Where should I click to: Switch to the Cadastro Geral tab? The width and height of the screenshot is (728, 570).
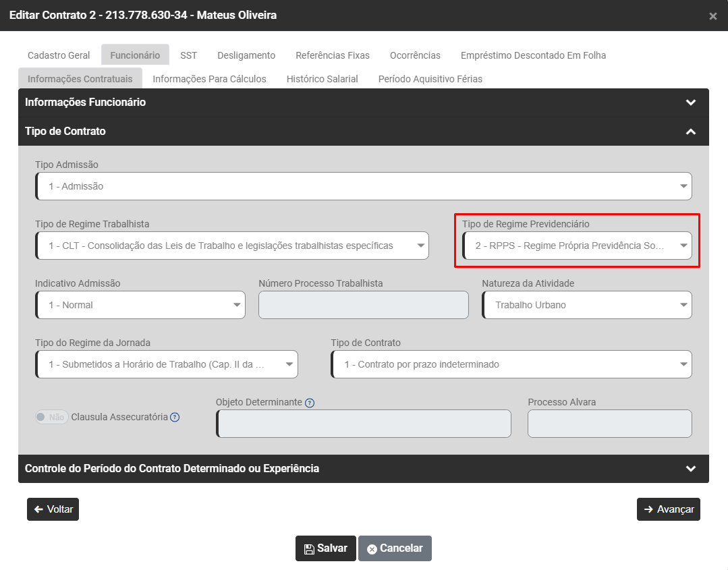(59, 55)
